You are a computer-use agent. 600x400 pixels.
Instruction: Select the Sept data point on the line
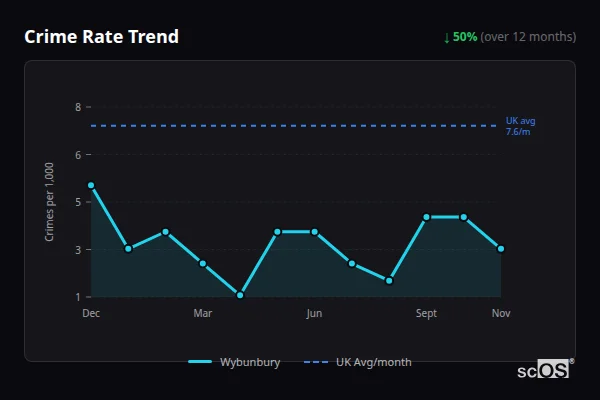(x=426, y=217)
